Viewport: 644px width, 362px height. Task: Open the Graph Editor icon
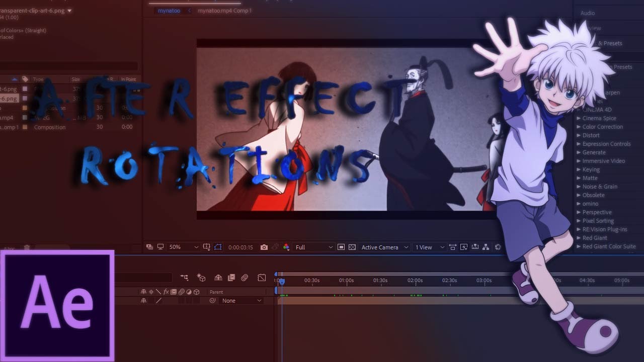click(x=262, y=278)
